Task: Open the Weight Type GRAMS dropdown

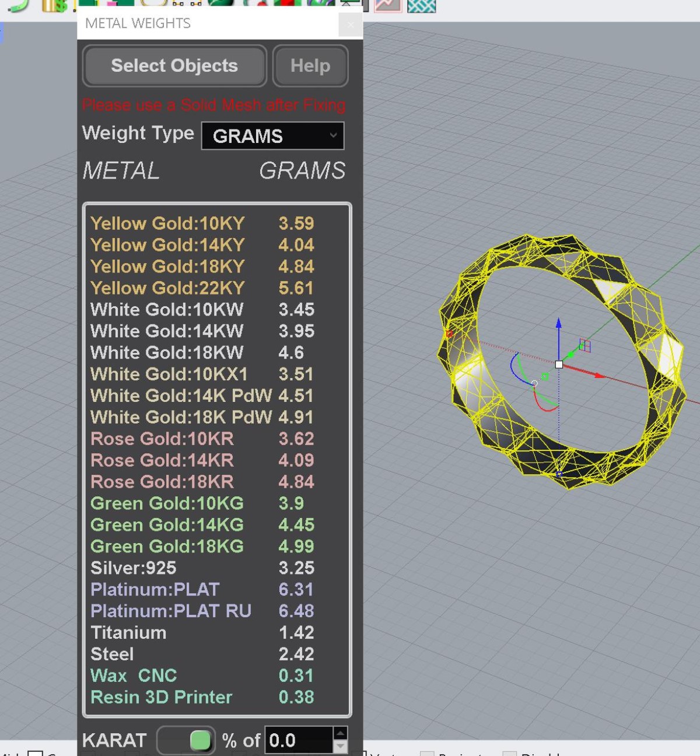Action: click(272, 136)
